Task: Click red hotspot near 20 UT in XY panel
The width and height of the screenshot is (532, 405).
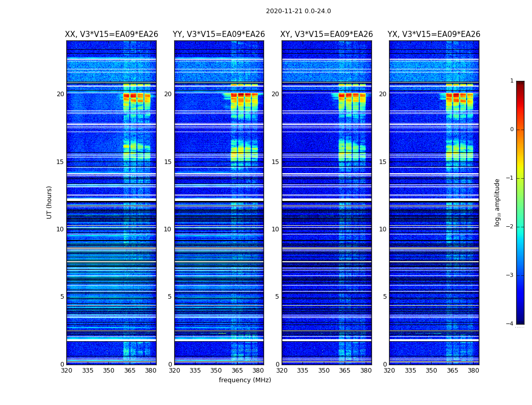Action: pyautogui.click(x=342, y=95)
